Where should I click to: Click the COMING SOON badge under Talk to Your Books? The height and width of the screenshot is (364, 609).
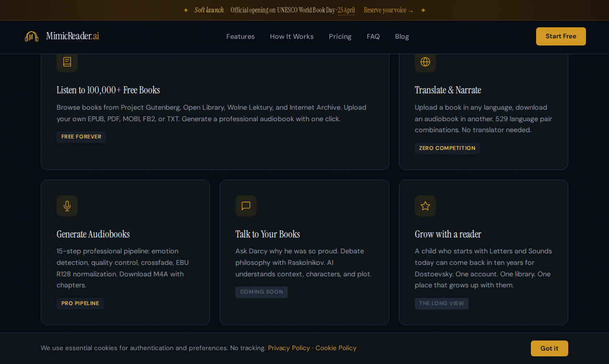point(261,292)
